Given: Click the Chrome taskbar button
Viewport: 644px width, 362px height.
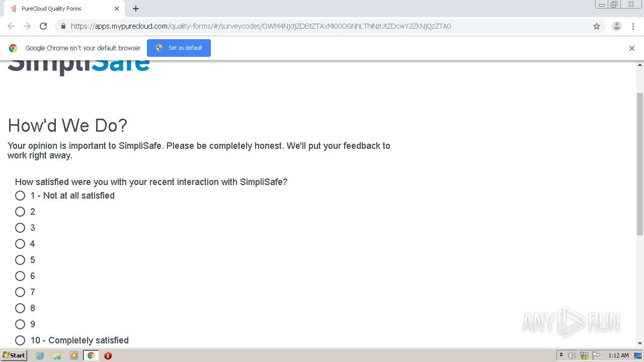Looking at the screenshot, I should point(91,355).
